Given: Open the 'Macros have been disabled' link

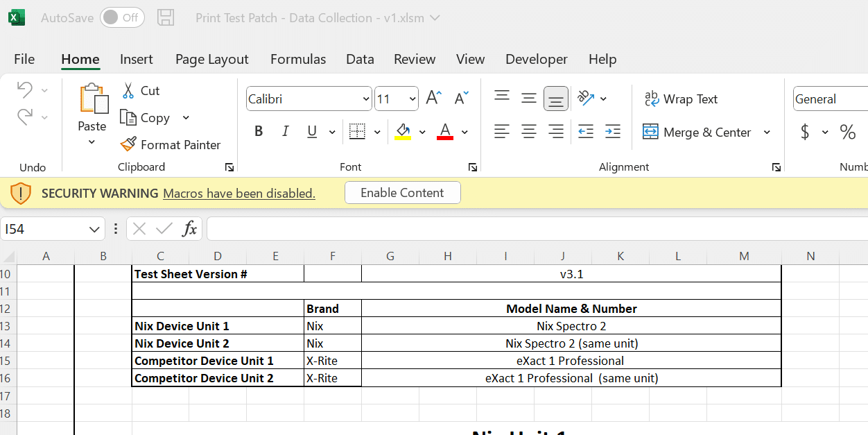Looking at the screenshot, I should pyautogui.click(x=239, y=194).
